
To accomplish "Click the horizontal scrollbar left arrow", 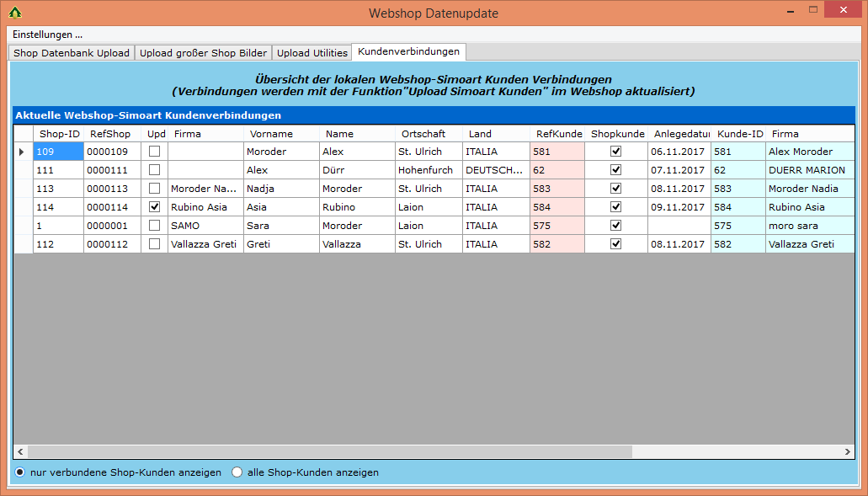I will (20, 452).
